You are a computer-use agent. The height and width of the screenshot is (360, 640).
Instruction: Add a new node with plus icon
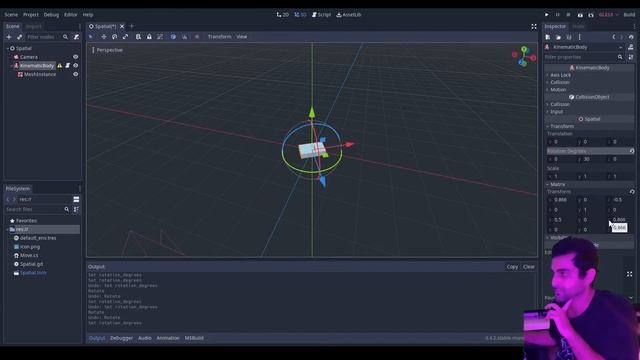coord(9,37)
